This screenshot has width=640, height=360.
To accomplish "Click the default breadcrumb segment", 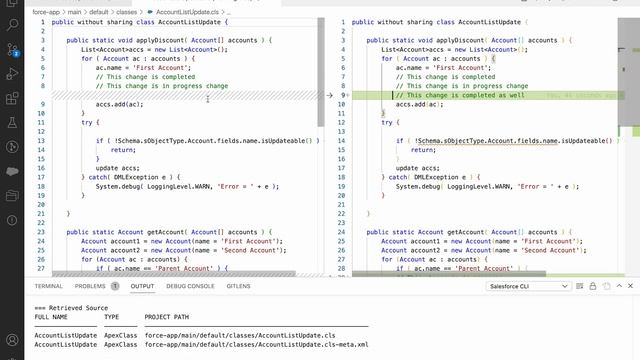I will pyautogui.click(x=99, y=12).
